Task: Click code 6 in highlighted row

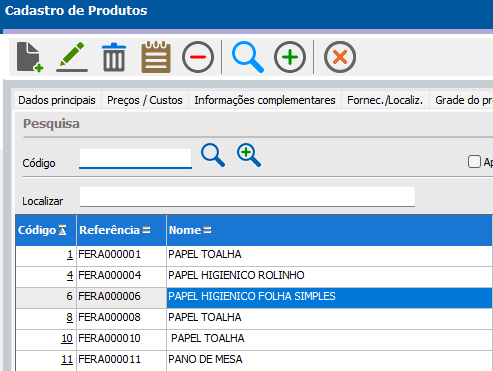Action: pos(69,296)
